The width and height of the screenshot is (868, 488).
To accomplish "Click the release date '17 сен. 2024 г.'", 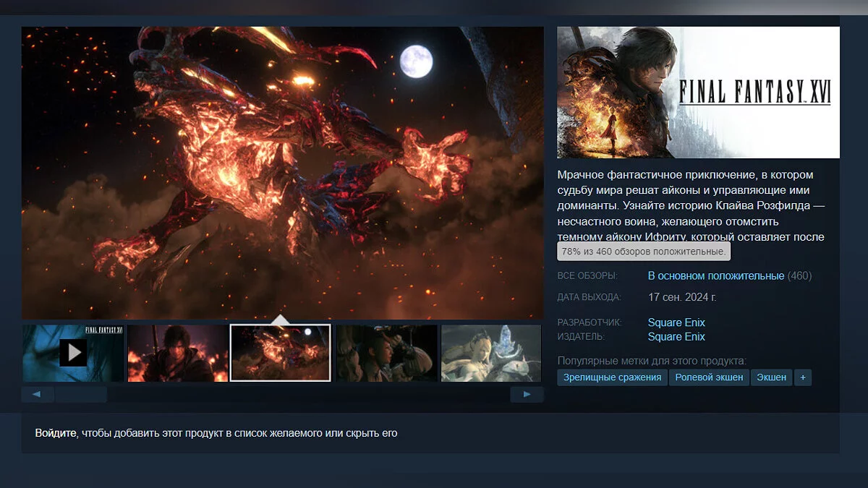I will [x=683, y=297].
